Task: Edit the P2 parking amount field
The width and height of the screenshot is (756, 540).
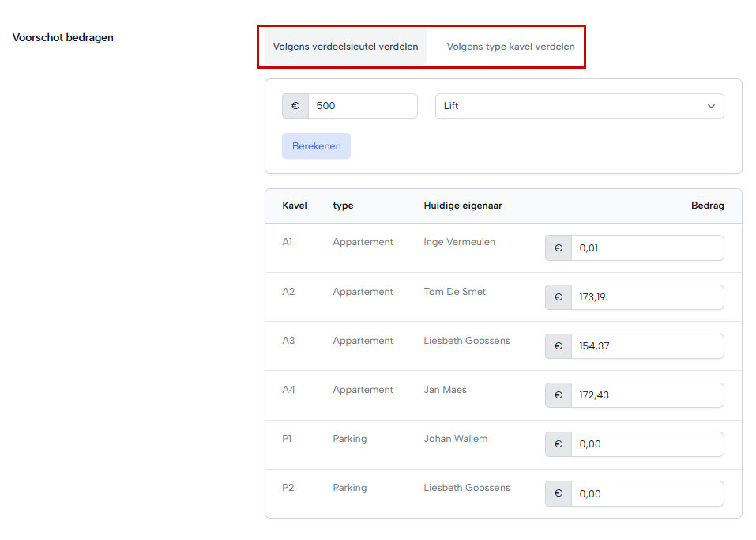Action: click(648, 493)
